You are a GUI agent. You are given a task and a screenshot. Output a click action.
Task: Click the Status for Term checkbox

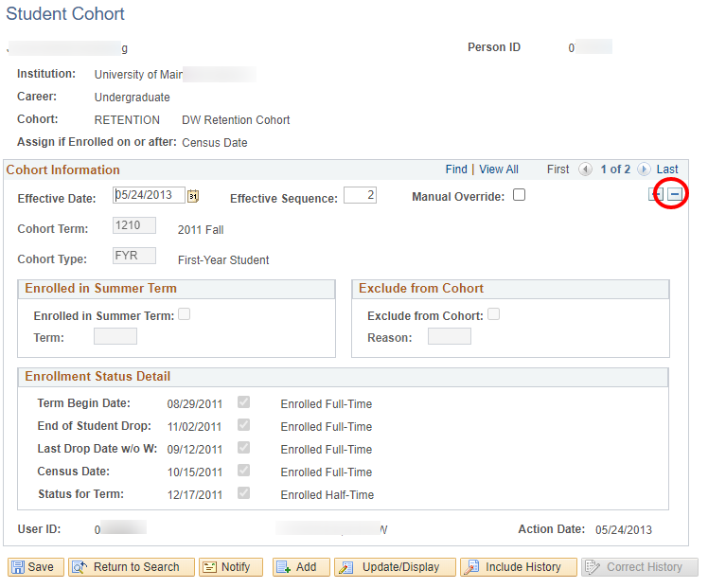click(244, 492)
